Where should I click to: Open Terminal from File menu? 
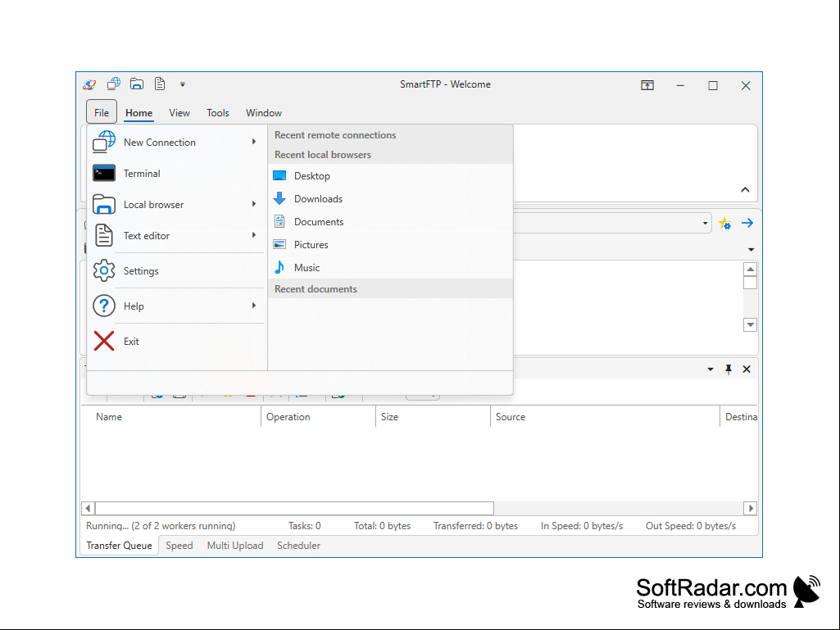pyautogui.click(x=175, y=173)
